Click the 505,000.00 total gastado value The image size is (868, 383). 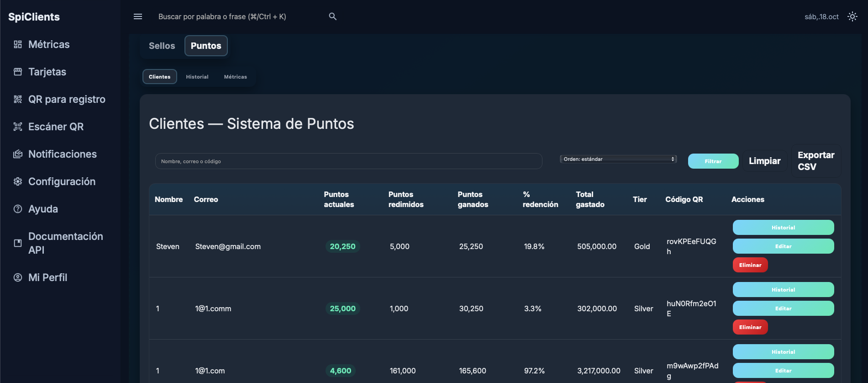pyautogui.click(x=597, y=246)
